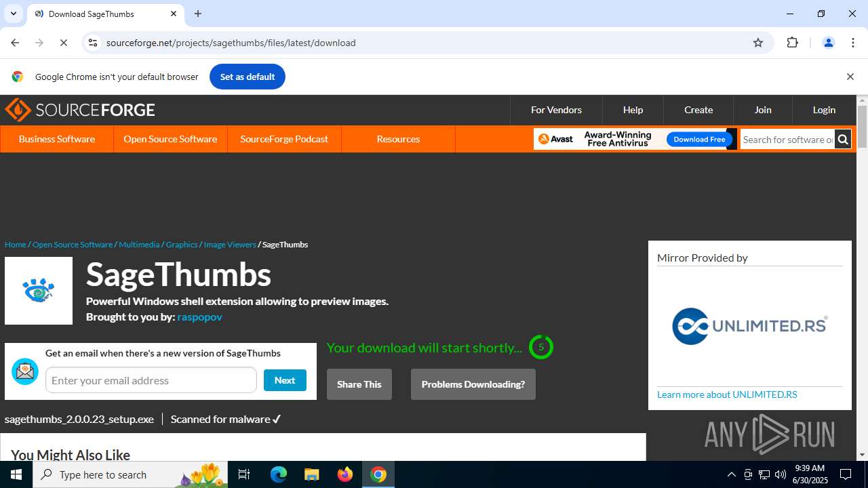The height and width of the screenshot is (488, 868).
Task: Launch Microsoft Edge from taskbar
Action: 279,474
